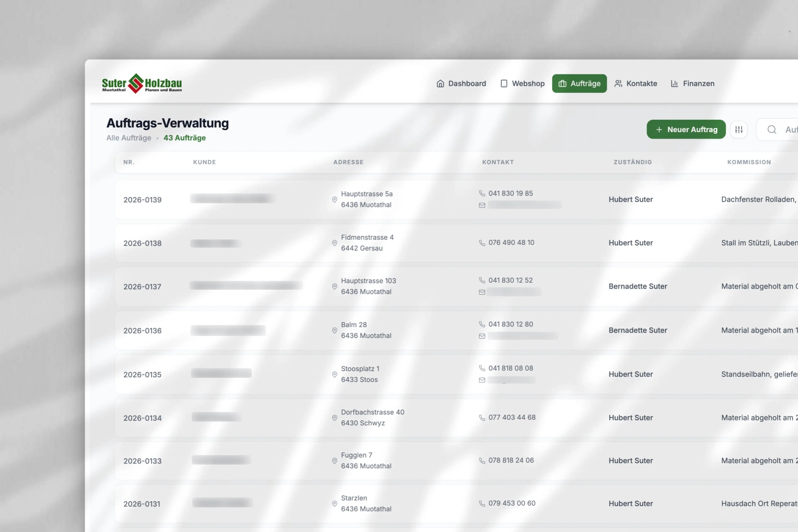Open order 2026-0135
Viewport: 798px width, 532px height.
tap(143, 374)
